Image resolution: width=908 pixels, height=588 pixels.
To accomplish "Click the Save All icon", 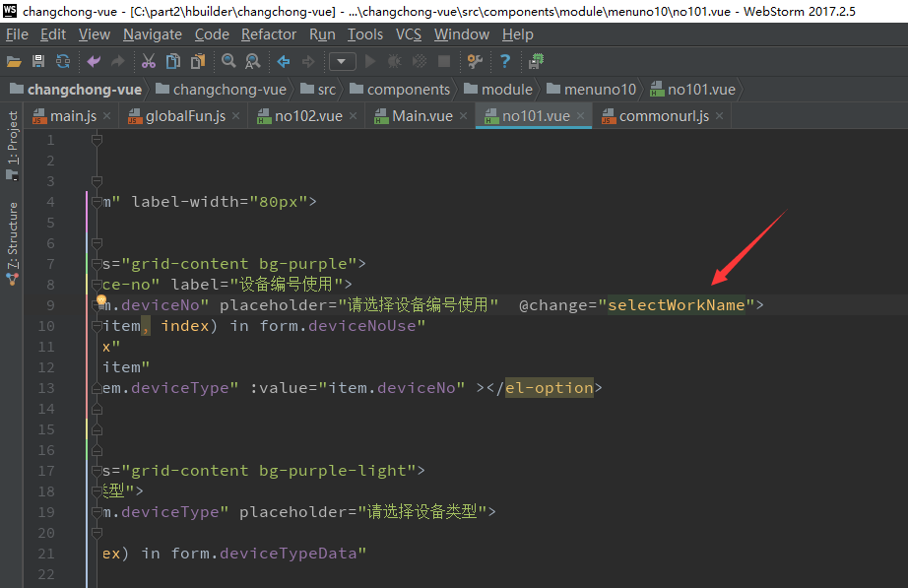I will [37, 61].
